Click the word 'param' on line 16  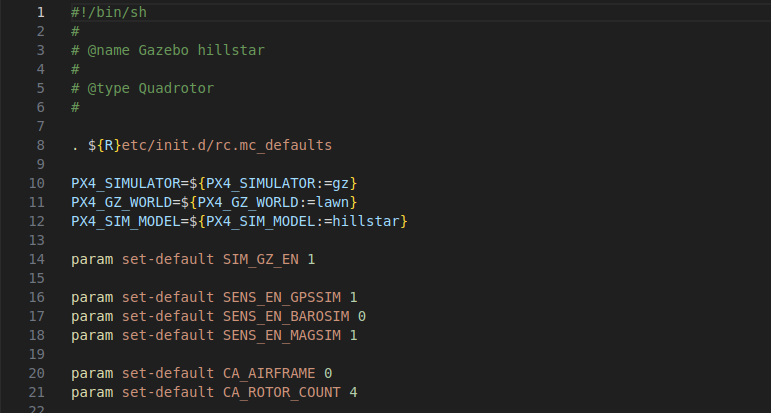tap(92, 297)
